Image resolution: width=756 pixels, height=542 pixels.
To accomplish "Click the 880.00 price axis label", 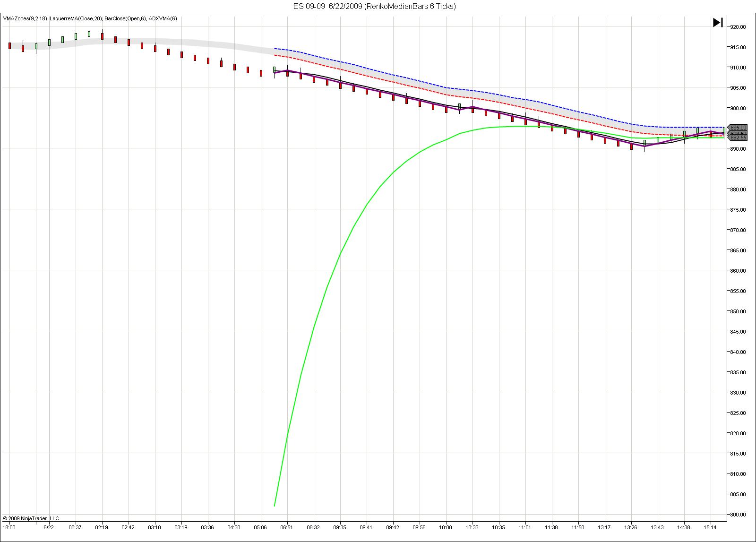I will coord(738,189).
